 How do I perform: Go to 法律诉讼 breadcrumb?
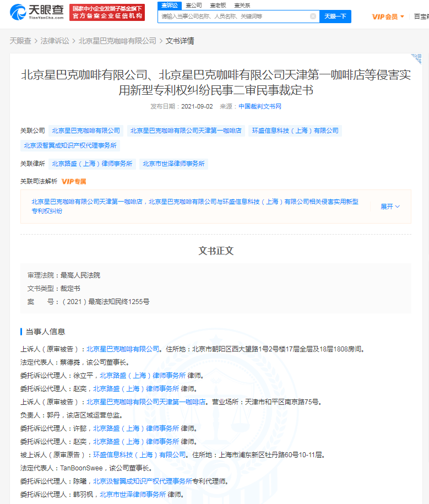coord(55,41)
